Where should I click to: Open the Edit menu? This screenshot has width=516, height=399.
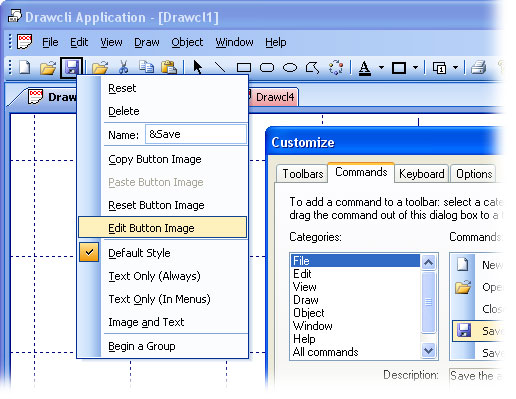[79, 42]
